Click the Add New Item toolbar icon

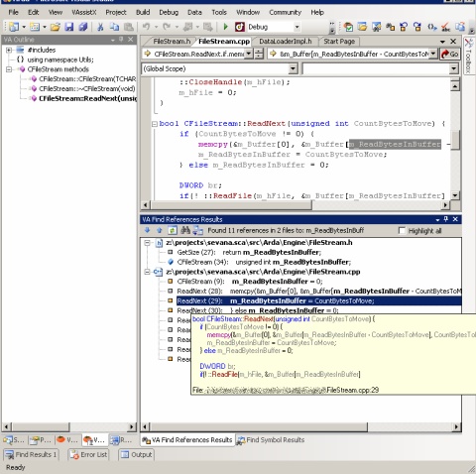pyautogui.click(x=35, y=27)
